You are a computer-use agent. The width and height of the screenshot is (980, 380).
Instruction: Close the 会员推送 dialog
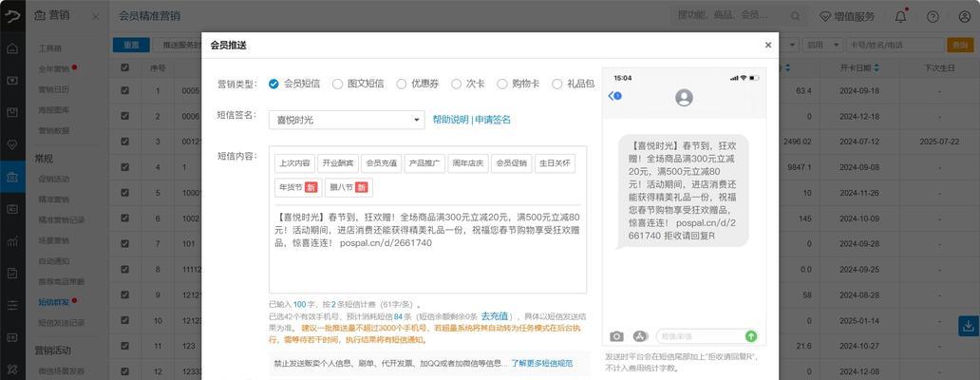pyautogui.click(x=768, y=45)
